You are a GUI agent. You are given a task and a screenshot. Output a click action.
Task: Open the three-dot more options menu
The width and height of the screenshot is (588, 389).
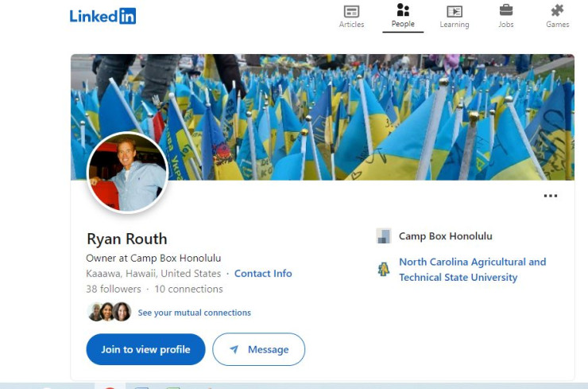coord(550,196)
